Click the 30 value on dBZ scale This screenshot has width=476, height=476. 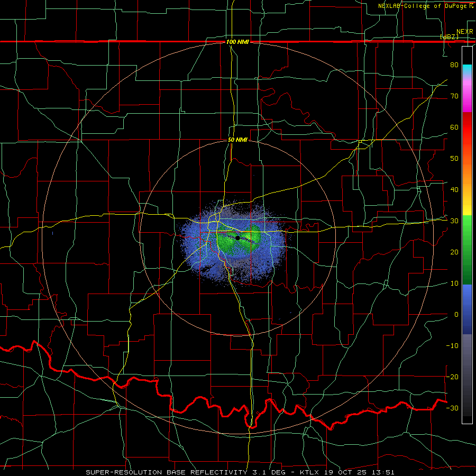[x=454, y=221]
